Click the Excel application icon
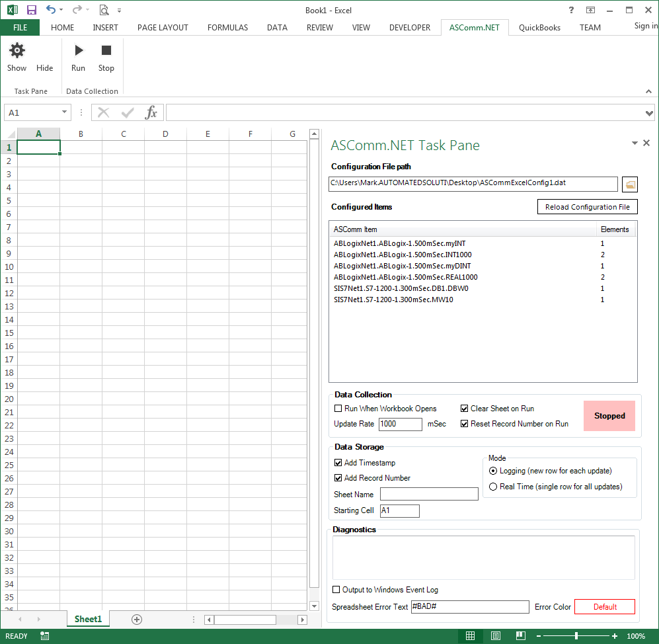 pyautogui.click(x=12, y=10)
